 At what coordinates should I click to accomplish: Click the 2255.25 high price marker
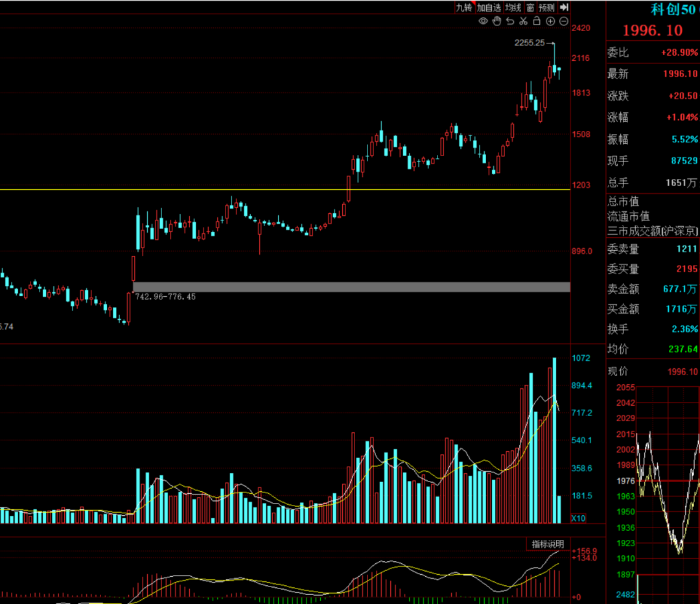click(x=530, y=43)
